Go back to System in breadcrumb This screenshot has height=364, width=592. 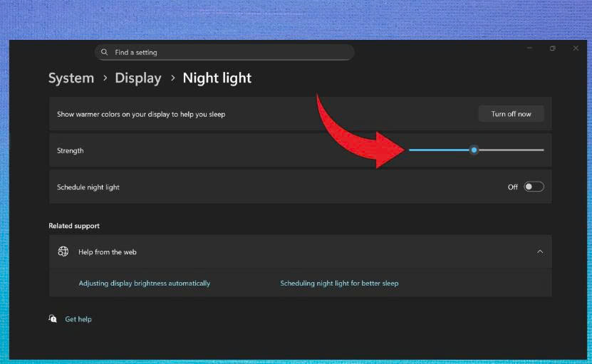(x=71, y=78)
